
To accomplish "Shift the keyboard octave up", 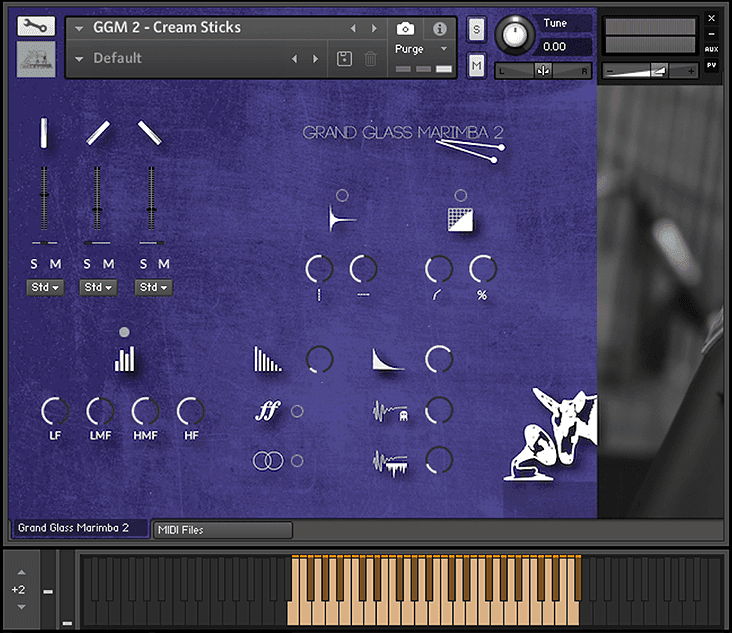I will [x=21, y=573].
